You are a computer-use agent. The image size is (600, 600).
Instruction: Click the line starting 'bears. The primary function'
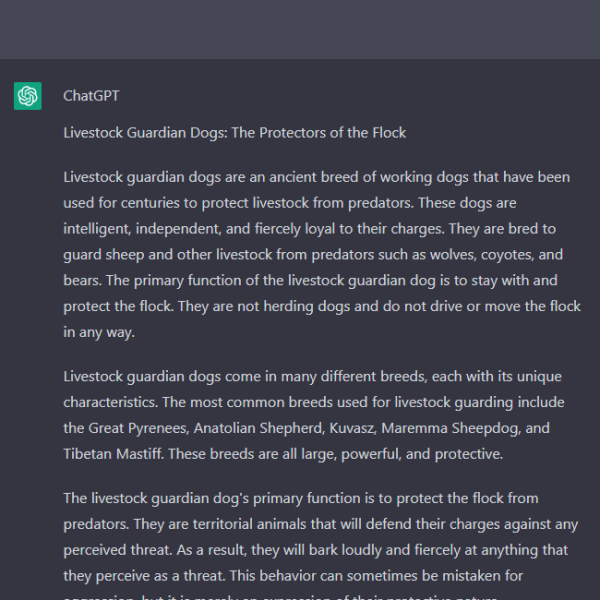tap(310, 280)
